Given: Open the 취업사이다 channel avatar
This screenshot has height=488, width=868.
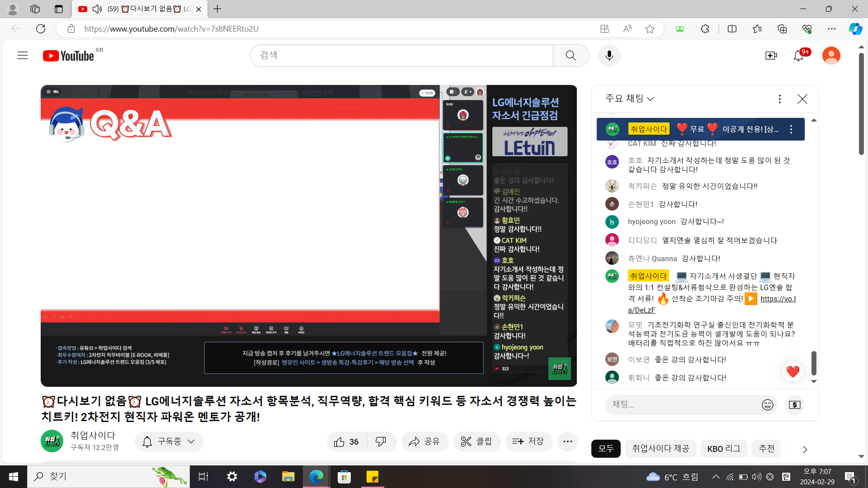Looking at the screenshot, I should coord(52,441).
